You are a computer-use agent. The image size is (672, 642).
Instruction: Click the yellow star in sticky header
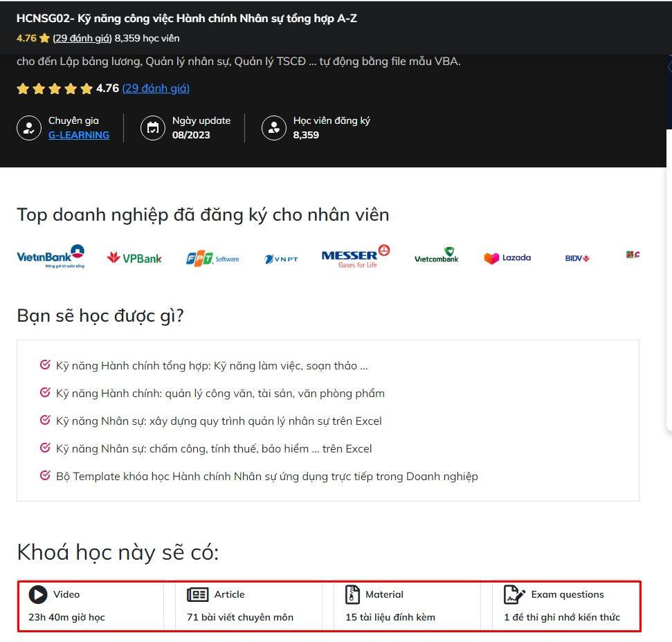click(x=44, y=38)
